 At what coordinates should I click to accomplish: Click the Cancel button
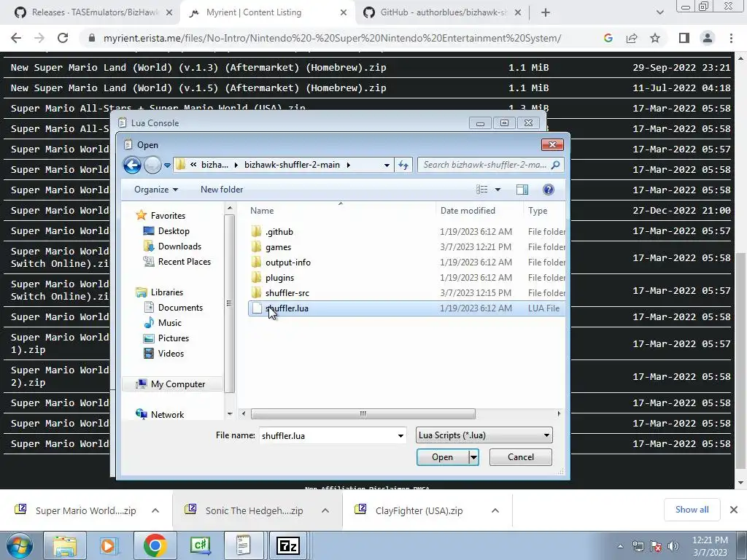point(521,457)
